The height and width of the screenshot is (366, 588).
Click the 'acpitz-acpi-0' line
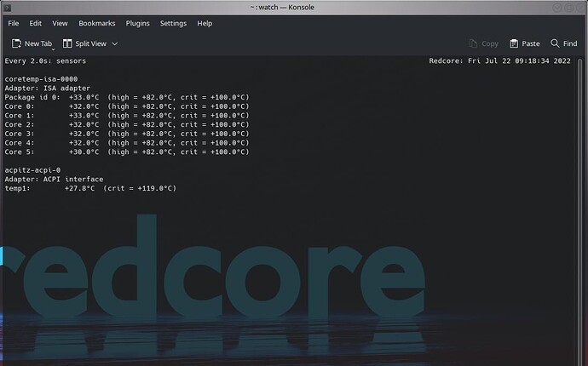pos(32,170)
